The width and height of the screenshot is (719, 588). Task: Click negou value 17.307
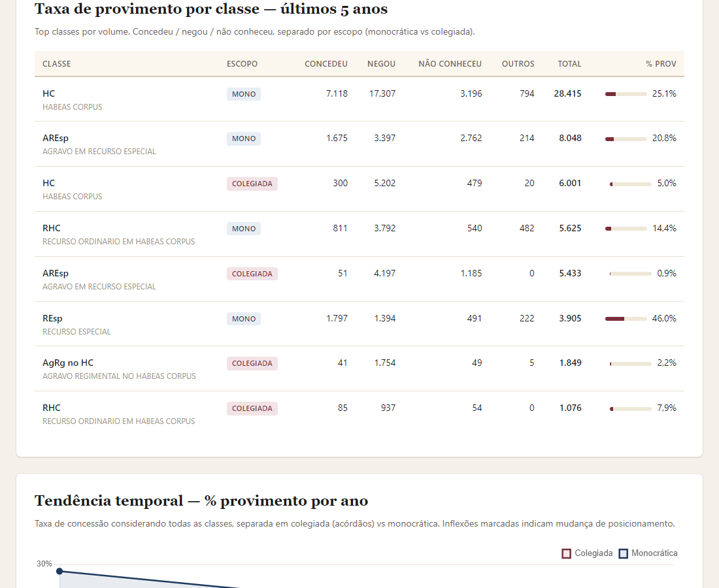click(x=382, y=93)
